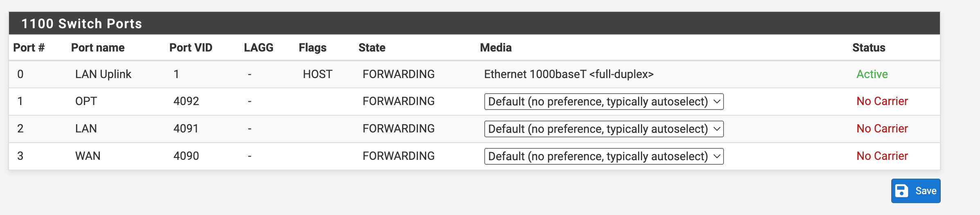Click the LAGG column header
This screenshot has width=980, height=215.
point(258,48)
